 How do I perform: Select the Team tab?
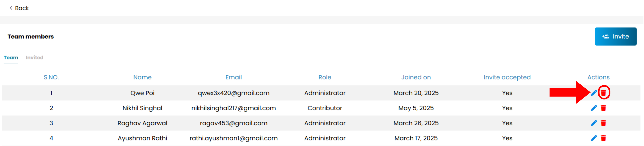(11, 58)
